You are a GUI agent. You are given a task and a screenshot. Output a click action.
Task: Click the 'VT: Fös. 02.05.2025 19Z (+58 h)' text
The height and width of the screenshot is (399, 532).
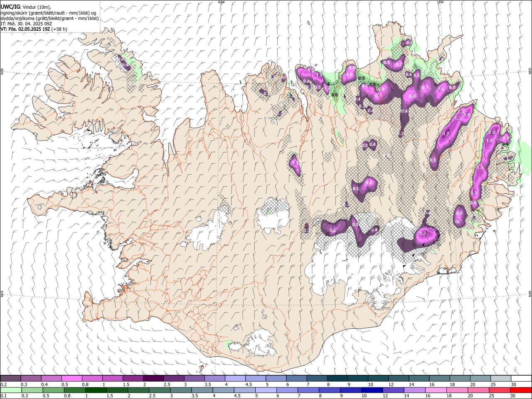[34, 30]
